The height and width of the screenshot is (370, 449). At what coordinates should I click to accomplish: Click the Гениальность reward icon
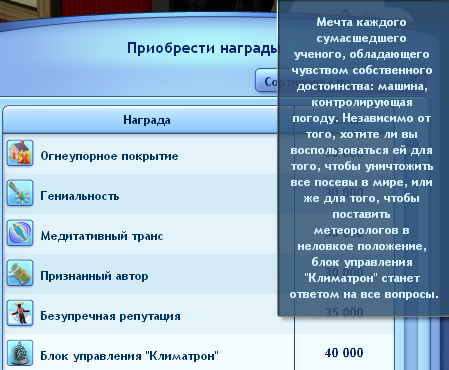click(x=20, y=193)
